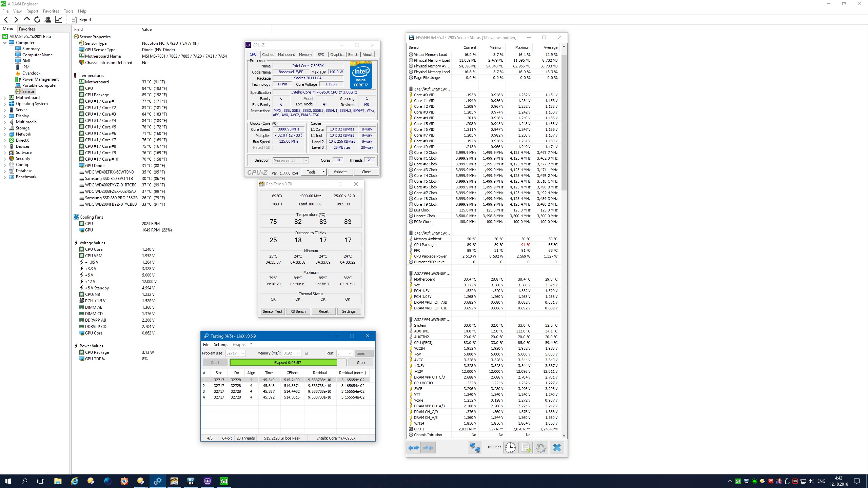Screen dimensions: 868x488
Task: Expand the Motherboard tree node
Action: (5, 98)
